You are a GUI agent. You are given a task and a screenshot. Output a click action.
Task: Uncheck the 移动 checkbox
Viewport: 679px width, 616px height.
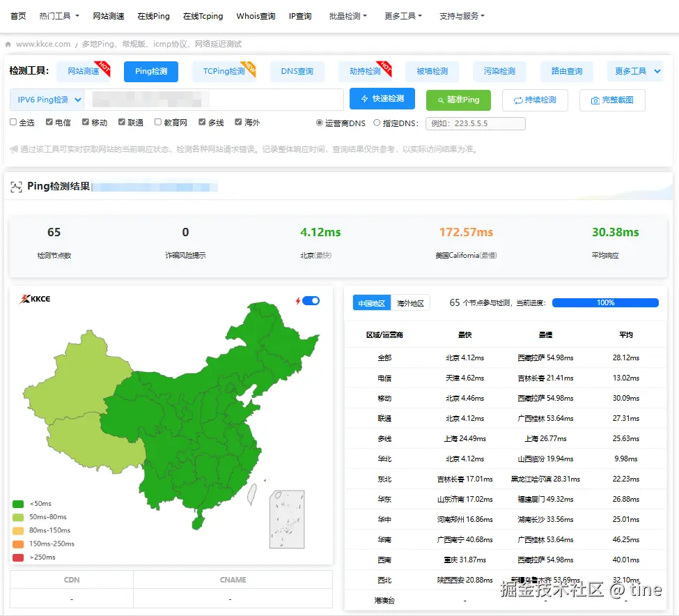86,122
